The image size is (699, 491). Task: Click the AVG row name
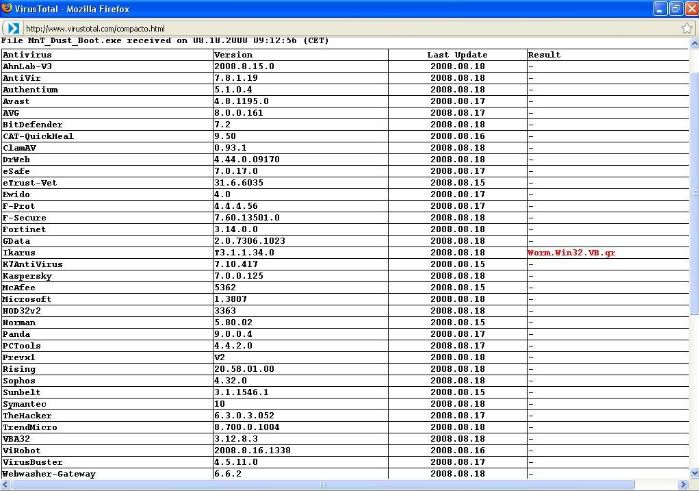11,113
